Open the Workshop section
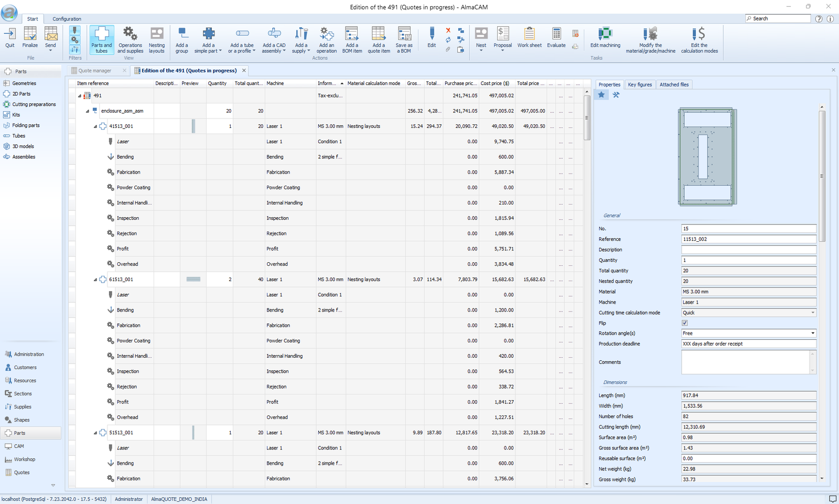The image size is (839, 504). (25, 459)
